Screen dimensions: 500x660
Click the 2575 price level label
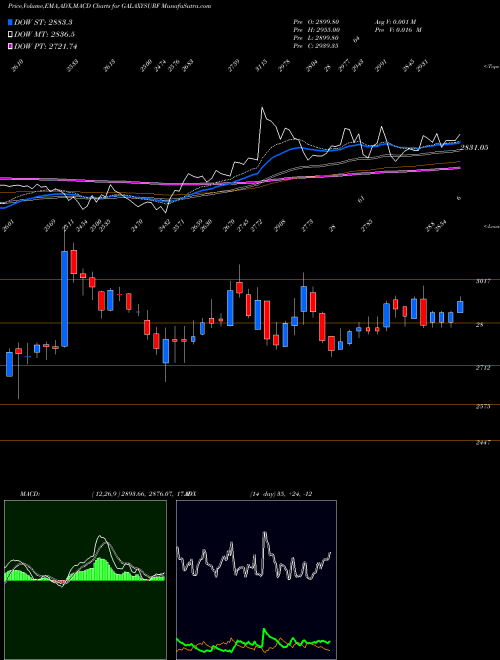483,407
